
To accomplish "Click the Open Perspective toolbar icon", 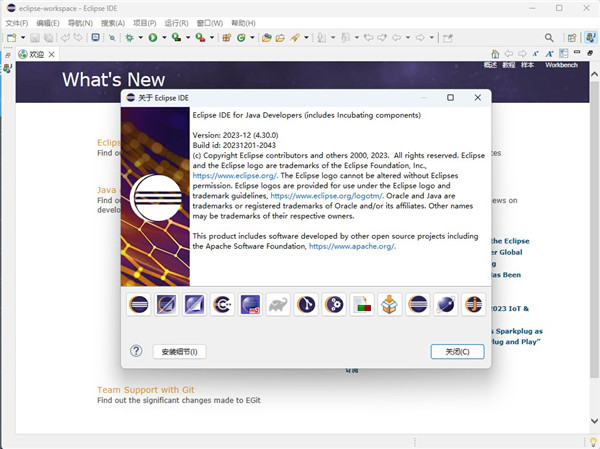I will point(572,38).
